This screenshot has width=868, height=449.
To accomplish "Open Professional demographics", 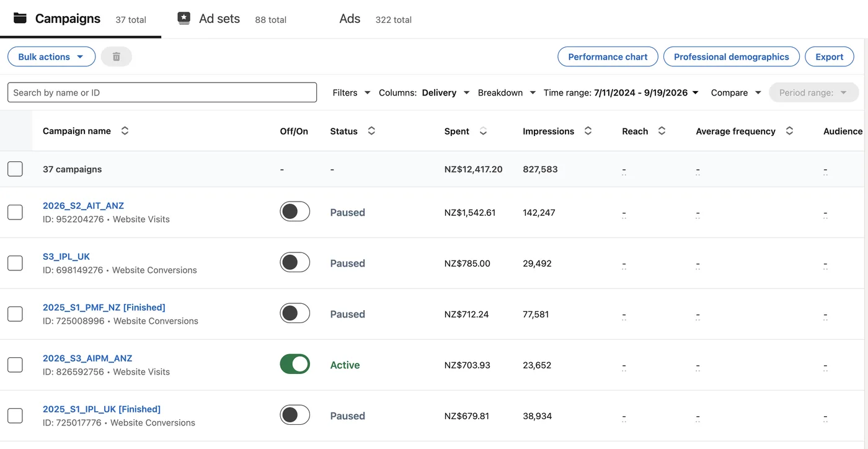I will (732, 57).
